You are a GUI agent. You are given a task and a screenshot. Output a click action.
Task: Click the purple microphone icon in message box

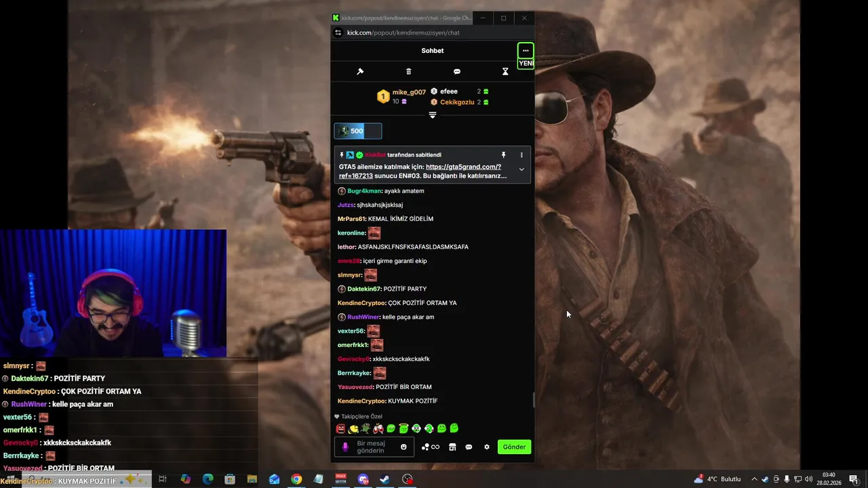coord(345,447)
